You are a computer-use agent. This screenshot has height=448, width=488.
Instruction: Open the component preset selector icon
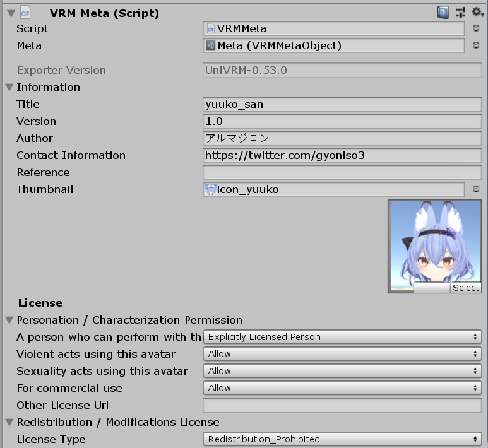[460, 13]
